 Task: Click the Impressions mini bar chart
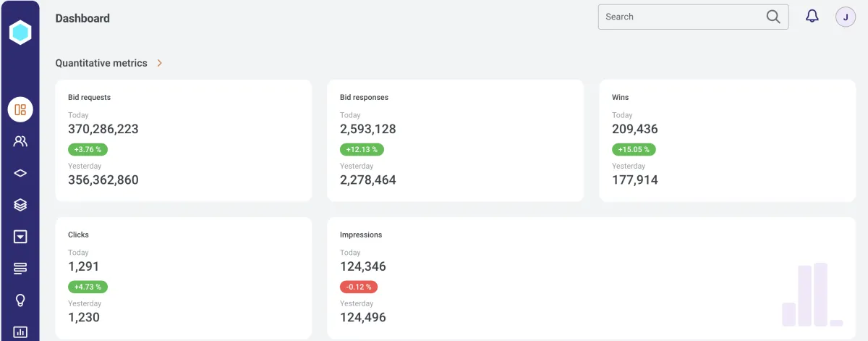(812, 295)
